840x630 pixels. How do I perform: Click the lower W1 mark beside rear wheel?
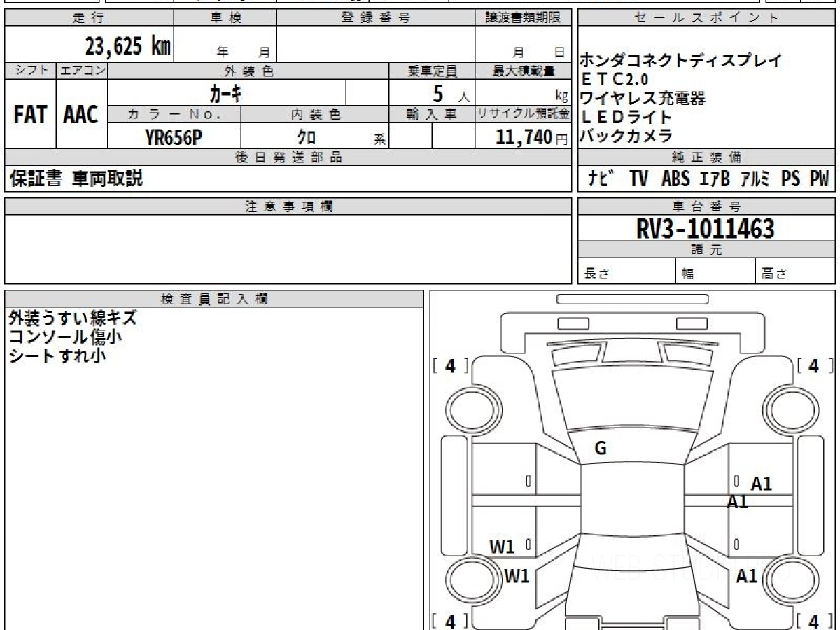coord(517,577)
